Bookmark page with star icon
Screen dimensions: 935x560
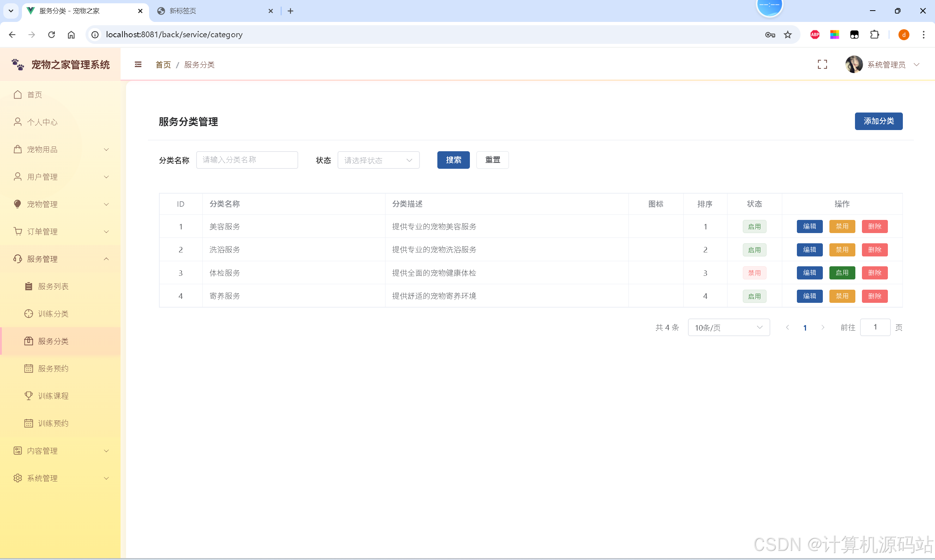[787, 35]
